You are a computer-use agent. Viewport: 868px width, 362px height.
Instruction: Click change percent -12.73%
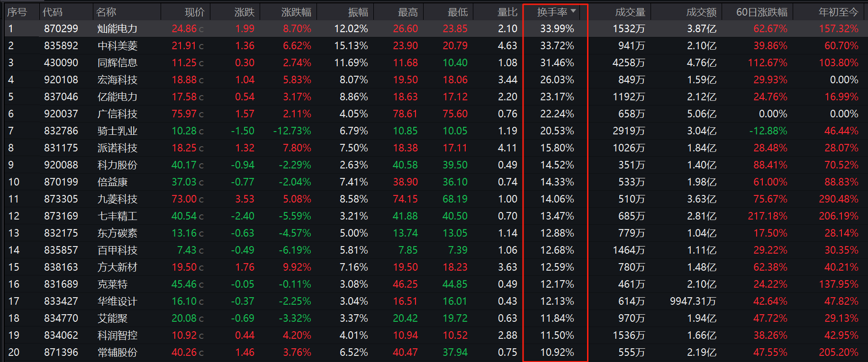292,131
